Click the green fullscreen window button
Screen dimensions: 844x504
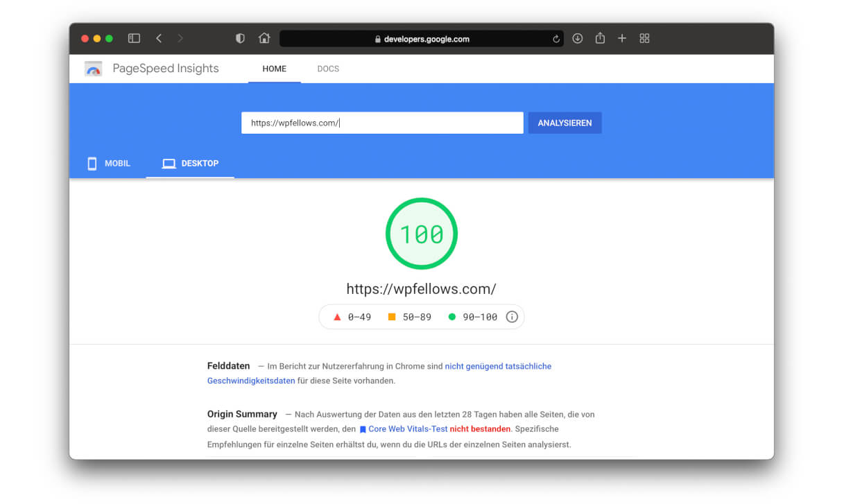109,39
